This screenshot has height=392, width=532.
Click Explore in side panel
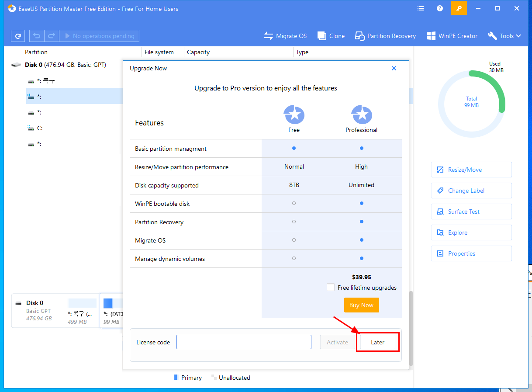click(x=471, y=232)
